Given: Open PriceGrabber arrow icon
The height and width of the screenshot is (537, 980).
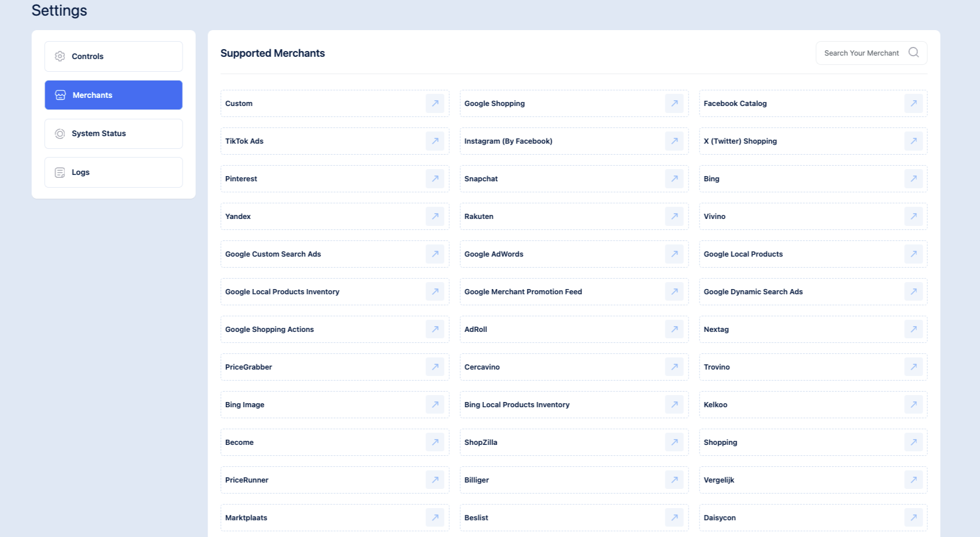Looking at the screenshot, I should (x=435, y=367).
